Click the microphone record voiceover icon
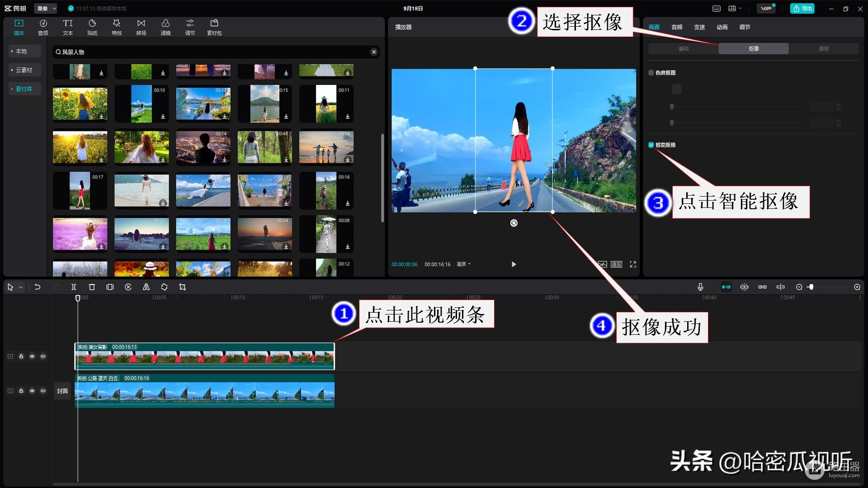 click(700, 287)
